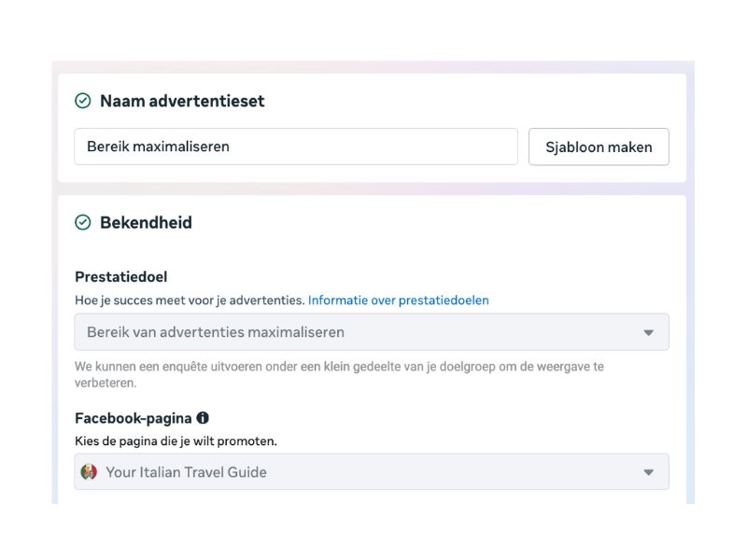Click the 'Facebook-pagina' field label

coord(133,418)
